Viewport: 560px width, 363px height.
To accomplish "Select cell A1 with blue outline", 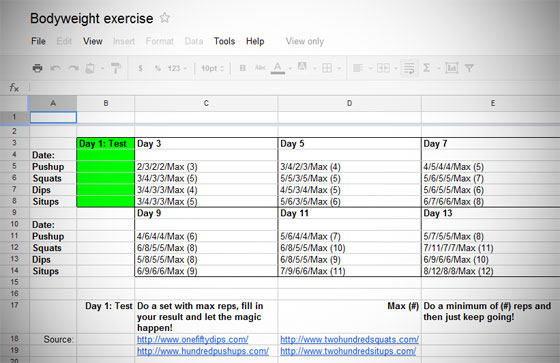I will pos(53,117).
